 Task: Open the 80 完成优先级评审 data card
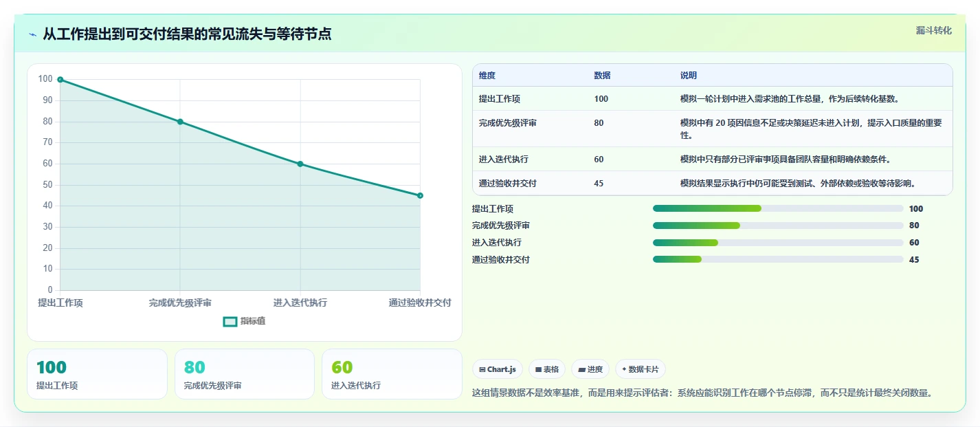pyautogui.click(x=245, y=374)
